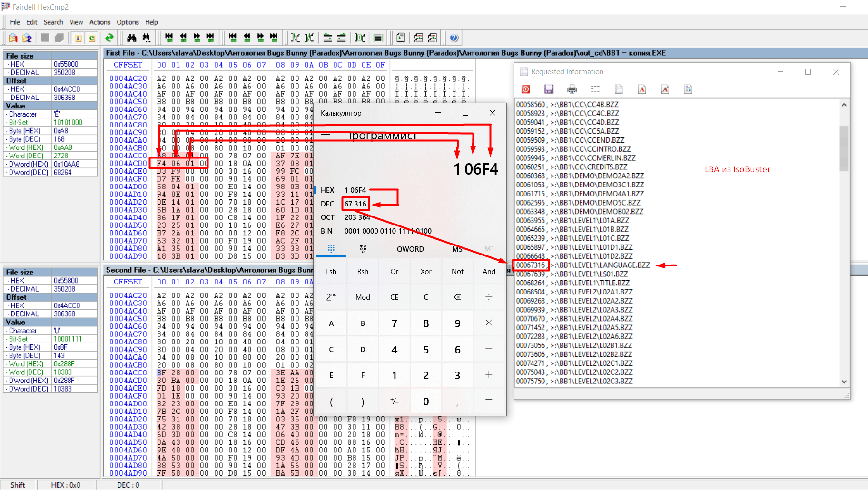Open the Search menu
The width and height of the screenshot is (868, 490).
pos(53,22)
